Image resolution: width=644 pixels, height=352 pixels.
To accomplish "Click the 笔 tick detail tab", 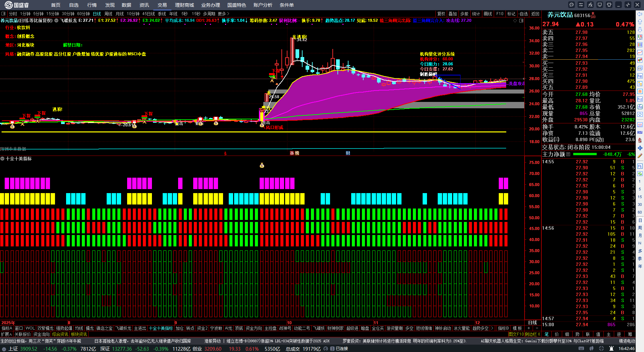I will point(546,334).
